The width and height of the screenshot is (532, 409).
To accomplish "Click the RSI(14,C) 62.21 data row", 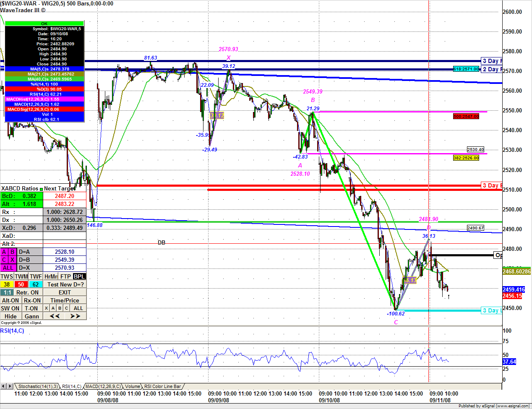I will tap(44, 94).
